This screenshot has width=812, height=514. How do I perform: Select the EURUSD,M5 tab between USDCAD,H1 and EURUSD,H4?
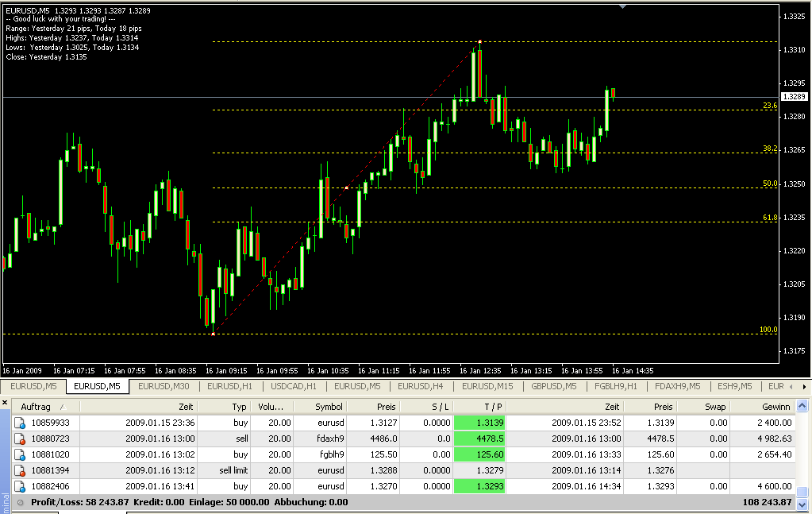(x=357, y=387)
